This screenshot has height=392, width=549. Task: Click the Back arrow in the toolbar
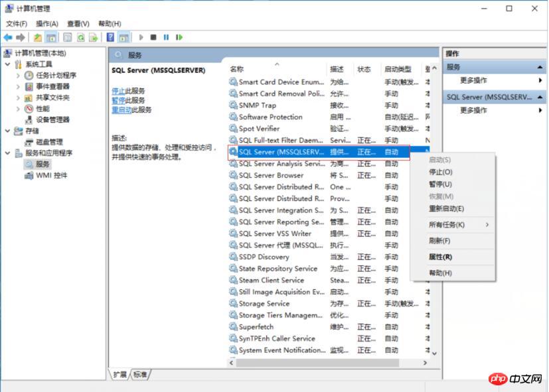[8, 37]
